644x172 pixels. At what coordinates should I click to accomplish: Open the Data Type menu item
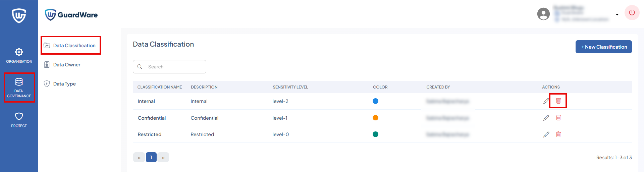point(64,84)
